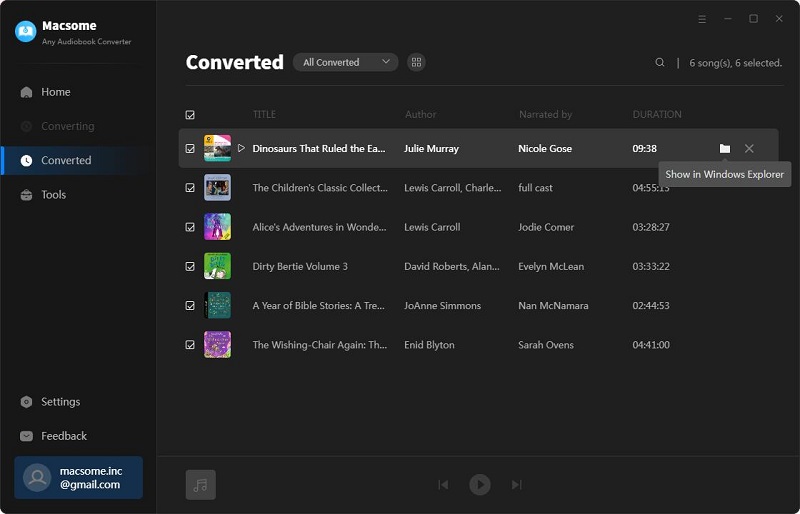The height and width of the screenshot is (514, 800).
Task: Remove the Dinosaurs row with X icon
Action: (749, 149)
